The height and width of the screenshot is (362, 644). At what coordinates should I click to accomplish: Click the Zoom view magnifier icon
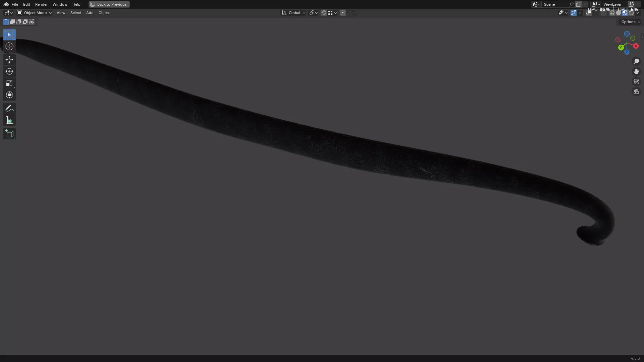636,61
